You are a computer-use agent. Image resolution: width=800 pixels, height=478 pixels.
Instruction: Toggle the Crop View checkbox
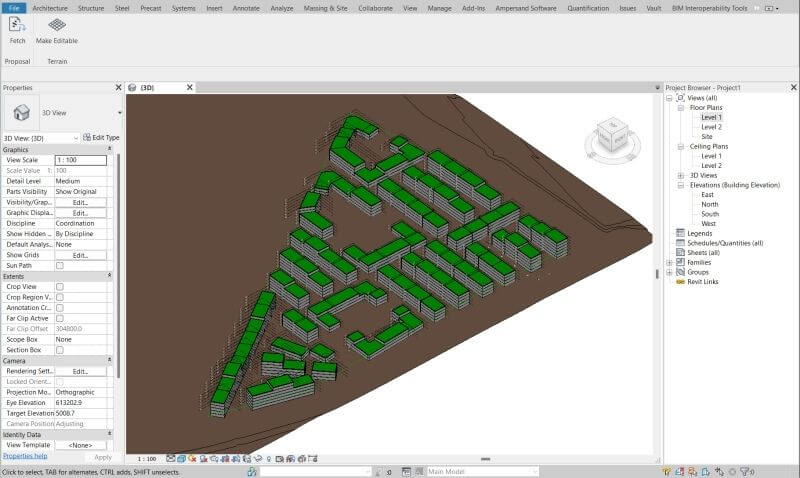[x=60, y=287]
